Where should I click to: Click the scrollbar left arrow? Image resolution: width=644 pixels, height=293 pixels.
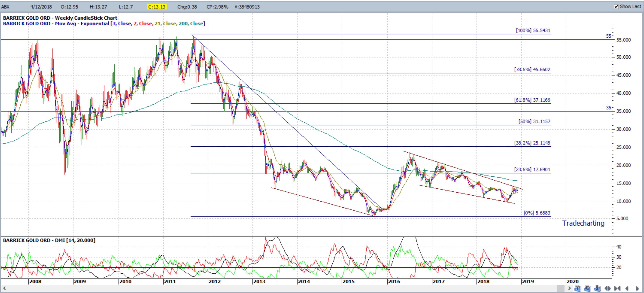tap(4, 288)
